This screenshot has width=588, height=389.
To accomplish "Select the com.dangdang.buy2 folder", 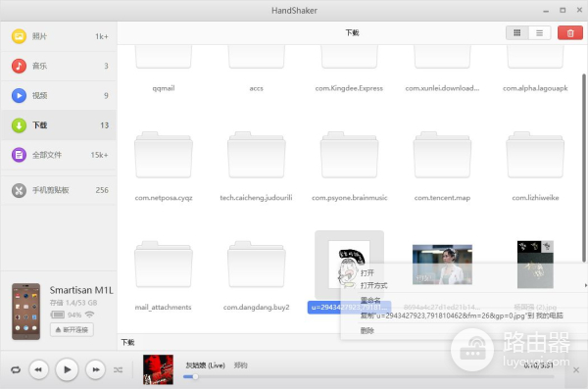I will click(x=256, y=266).
